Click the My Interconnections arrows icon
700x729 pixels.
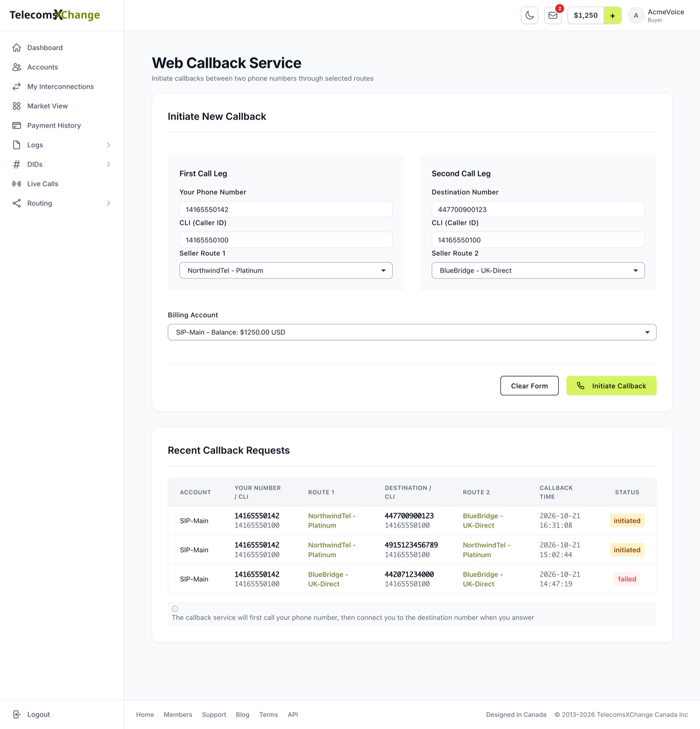pyautogui.click(x=17, y=87)
